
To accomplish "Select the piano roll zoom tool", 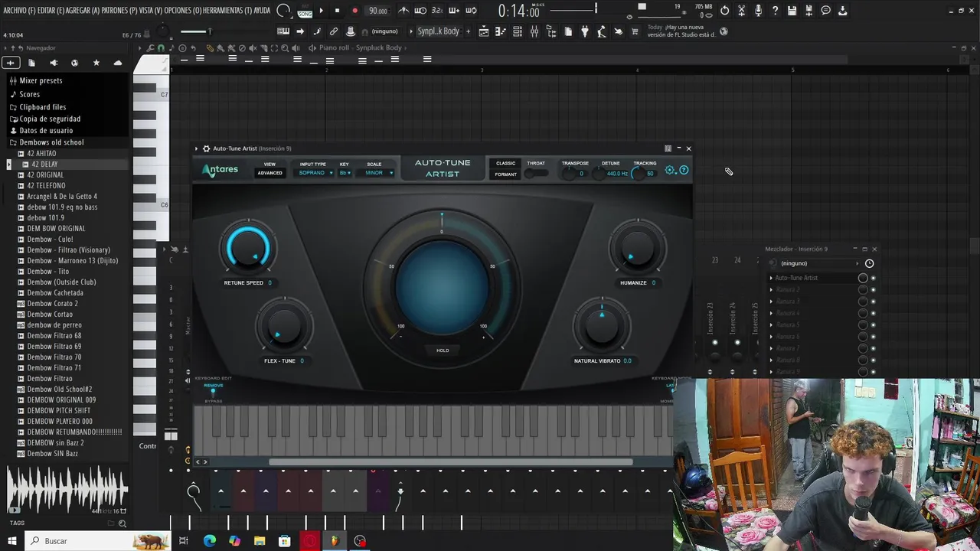I will point(285,47).
